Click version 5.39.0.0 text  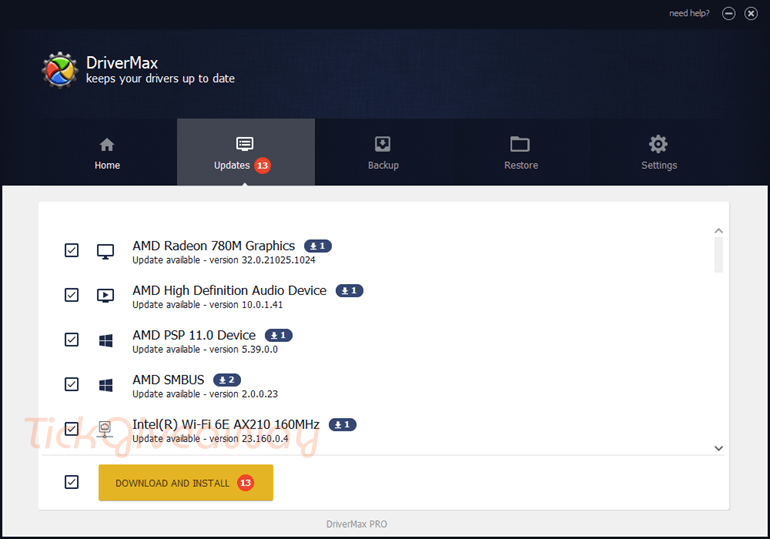(x=244, y=350)
